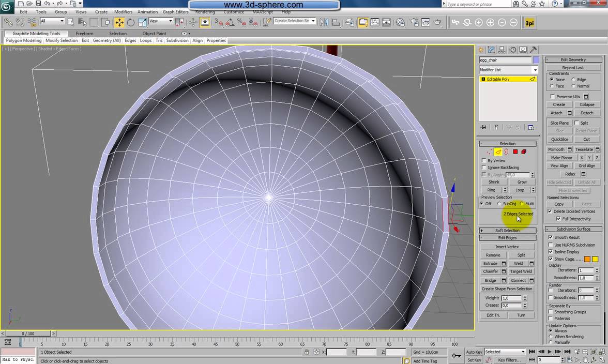Screen dimensions: 608x364
Task: Switch to Element sub-object level
Action: [524, 152]
